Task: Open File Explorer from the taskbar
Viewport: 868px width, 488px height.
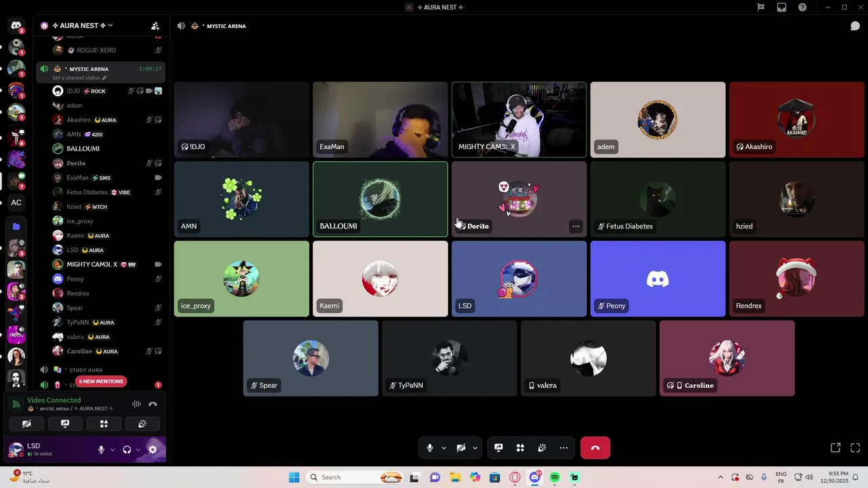Action: [455, 477]
